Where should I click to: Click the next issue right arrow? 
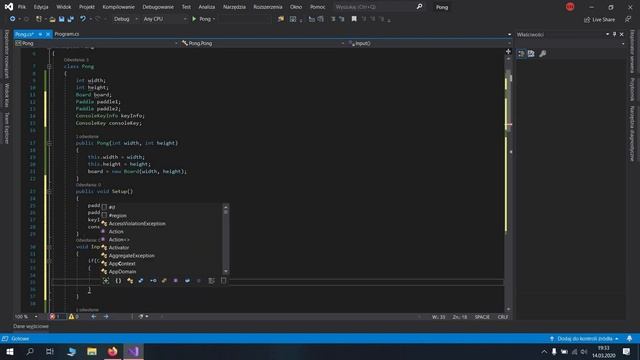(x=106, y=316)
